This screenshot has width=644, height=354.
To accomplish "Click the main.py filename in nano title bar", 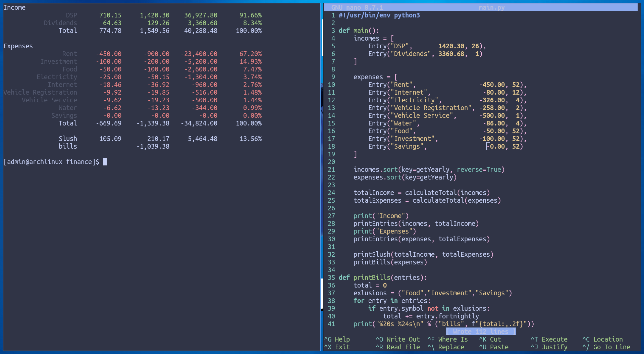I will (492, 7).
